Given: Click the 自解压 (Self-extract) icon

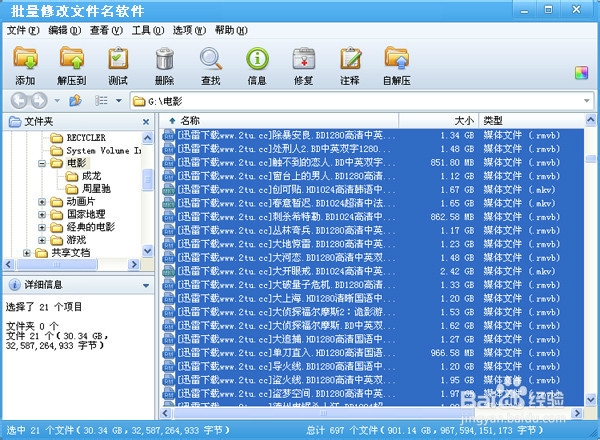Looking at the screenshot, I should 397,65.
